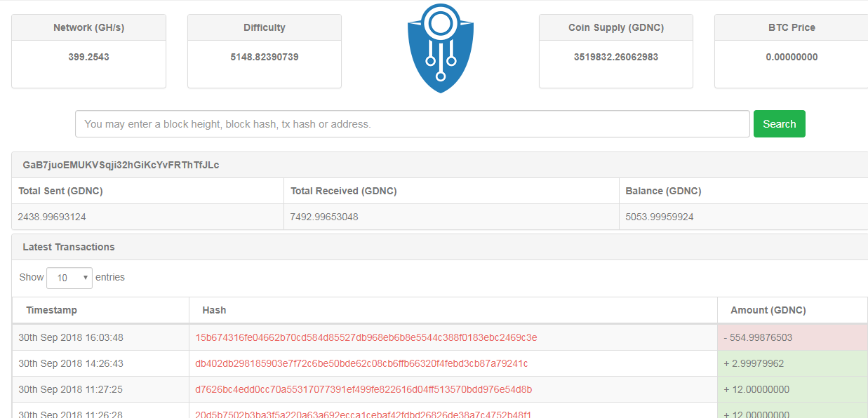Open transaction hash starting with d7626bc4edd

[363, 389]
